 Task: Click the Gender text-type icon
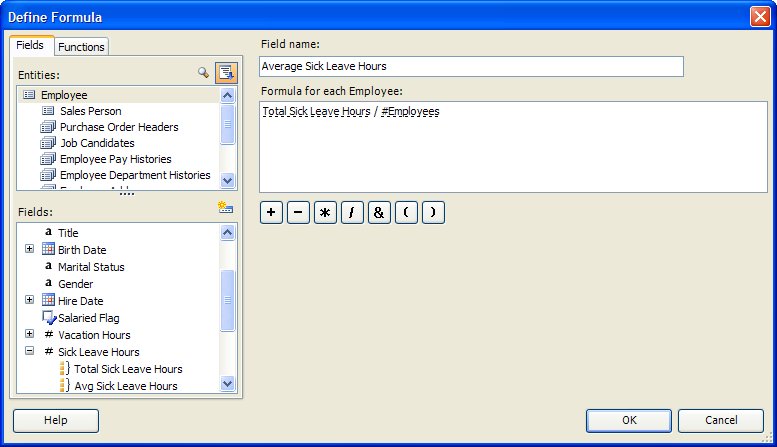49,283
